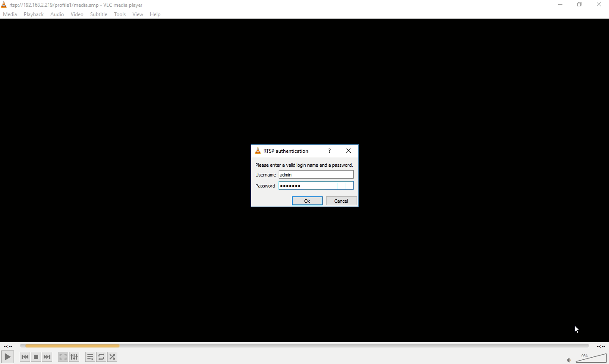
Task: Click the elapsed time label
Action: pyautogui.click(x=8, y=346)
